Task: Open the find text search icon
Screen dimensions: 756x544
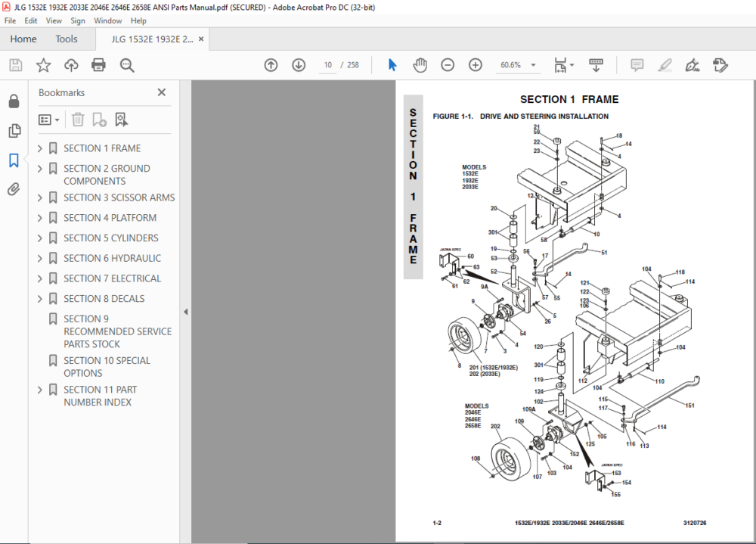Action: (127, 65)
